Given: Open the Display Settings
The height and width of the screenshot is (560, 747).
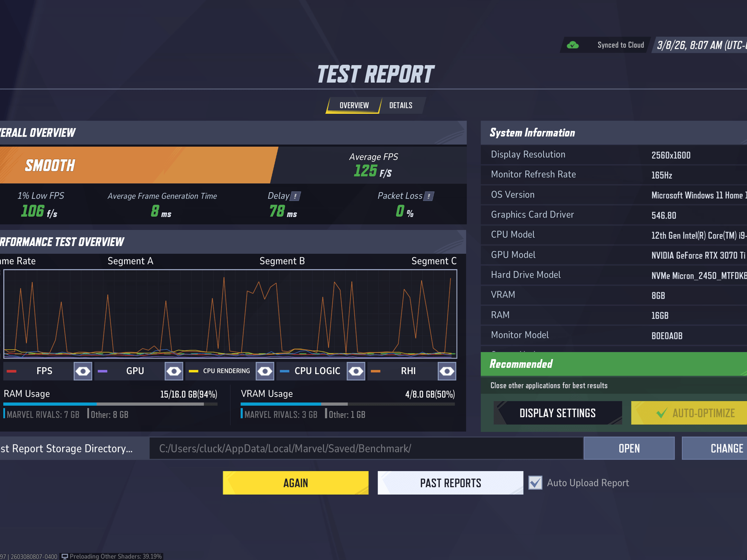Looking at the screenshot, I should [558, 413].
